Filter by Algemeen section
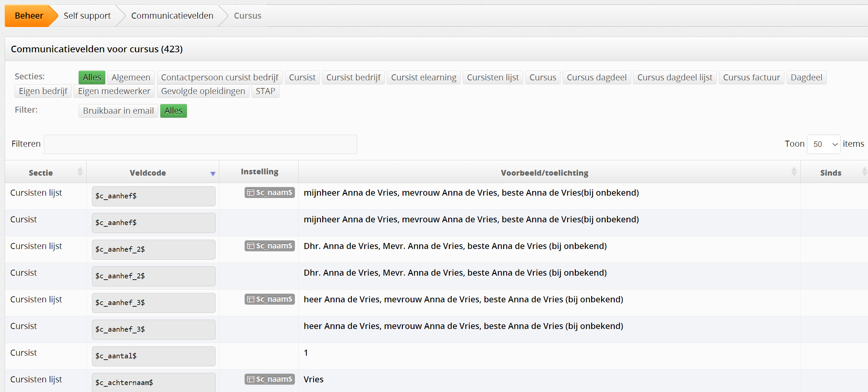Image resolution: width=868 pixels, height=392 pixels. [131, 78]
